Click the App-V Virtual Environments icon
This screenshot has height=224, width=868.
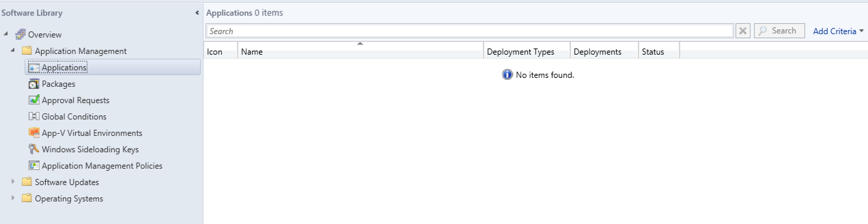click(x=34, y=133)
